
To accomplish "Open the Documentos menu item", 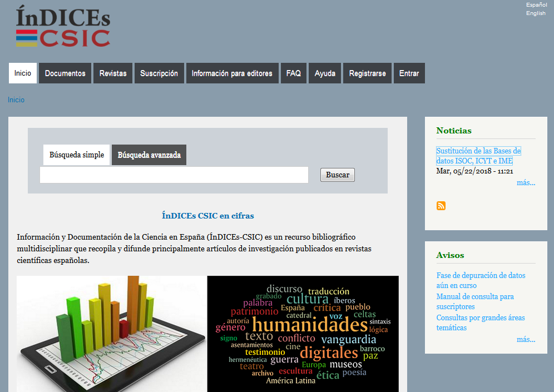I will point(65,73).
